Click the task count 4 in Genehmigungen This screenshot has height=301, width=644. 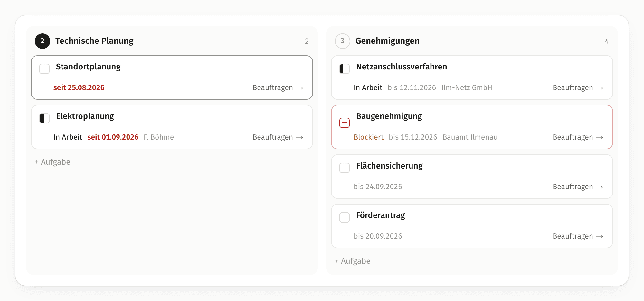pyautogui.click(x=607, y=41)
